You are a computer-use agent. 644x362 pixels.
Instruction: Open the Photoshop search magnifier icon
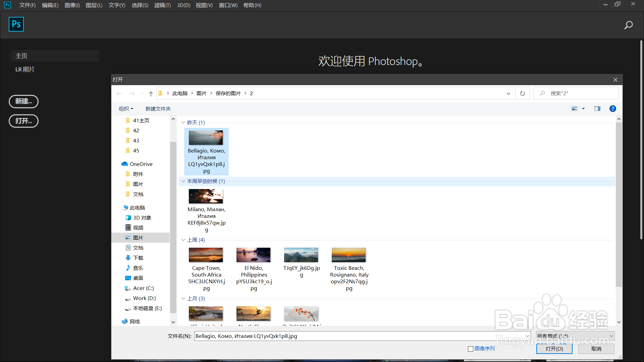point(628,25)
